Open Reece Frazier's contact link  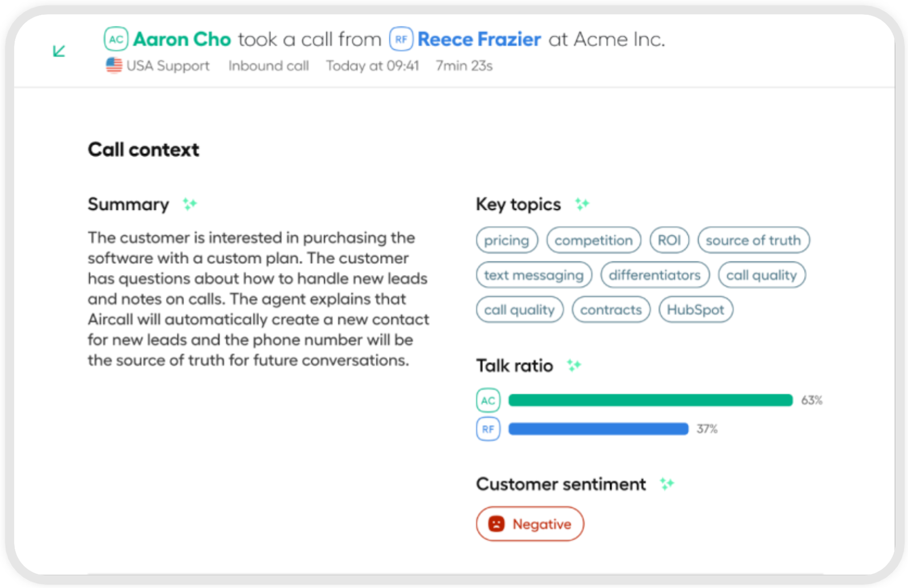point(479,39)
